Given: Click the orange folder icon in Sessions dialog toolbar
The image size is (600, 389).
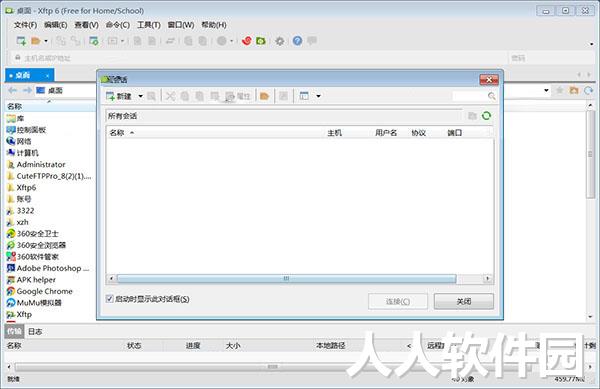Looking at the screenshot, I should 264,96.
